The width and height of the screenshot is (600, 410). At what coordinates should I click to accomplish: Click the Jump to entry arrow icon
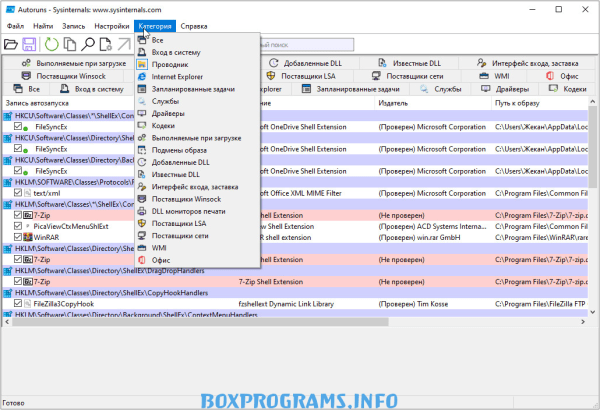click(x=124, y=44)
